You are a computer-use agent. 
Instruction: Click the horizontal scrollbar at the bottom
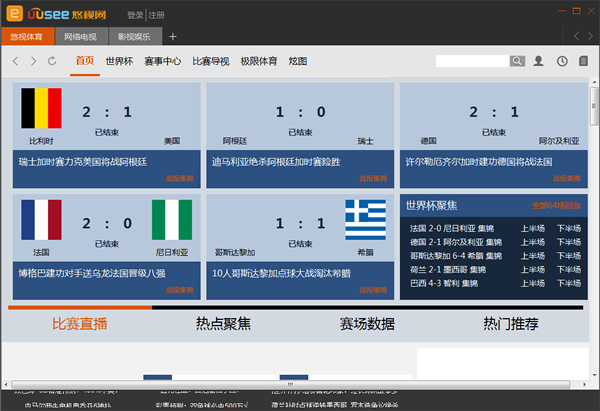[290, 384]
